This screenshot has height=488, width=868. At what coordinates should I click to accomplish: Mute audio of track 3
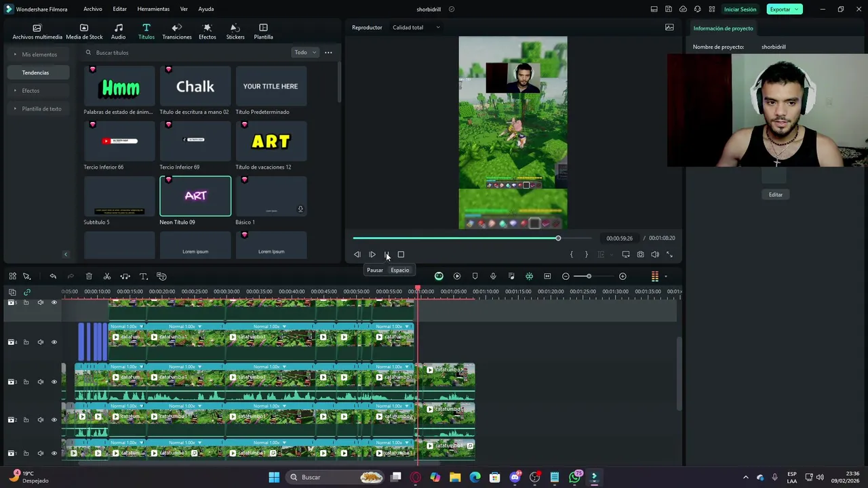point(40,382)
